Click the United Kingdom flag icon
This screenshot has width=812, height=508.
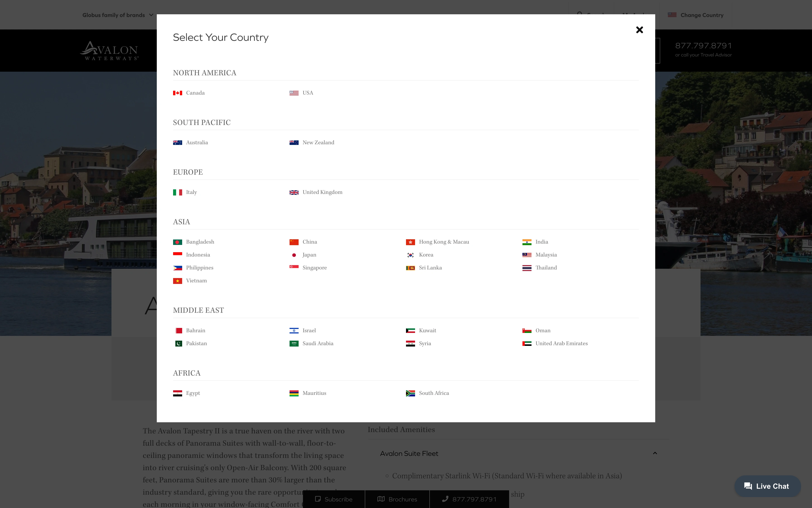[294, 193]
